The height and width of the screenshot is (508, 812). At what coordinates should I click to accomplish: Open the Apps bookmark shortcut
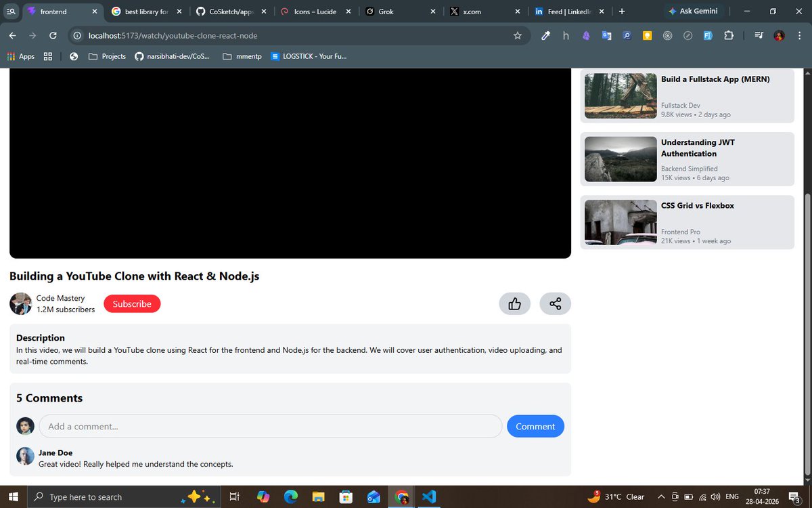[20, 56]
